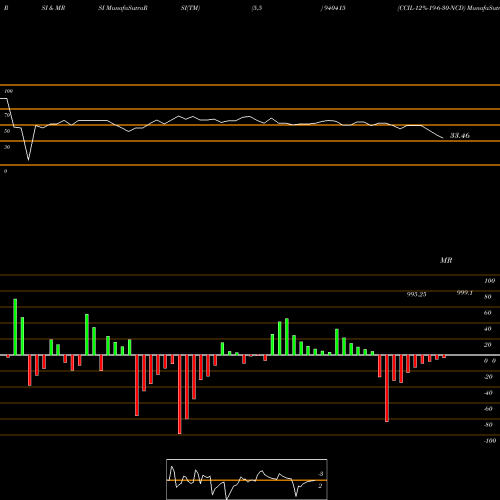
Task: Click the -100 axis label on the MR scale
Action: pyautogui.click(x=490, y=441)
